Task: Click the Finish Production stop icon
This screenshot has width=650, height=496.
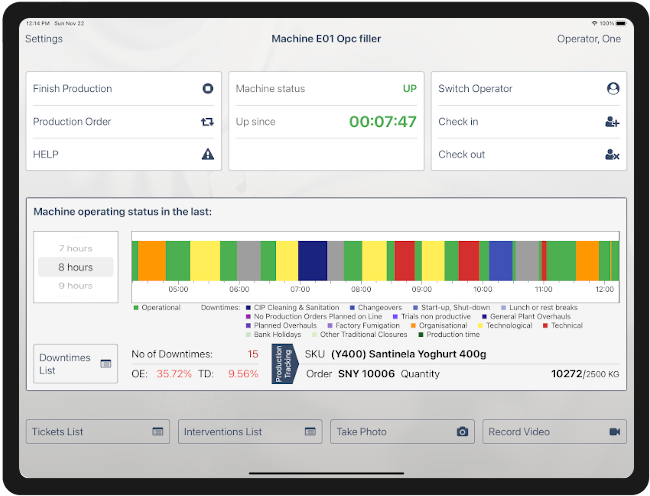Action: point(208,89)
